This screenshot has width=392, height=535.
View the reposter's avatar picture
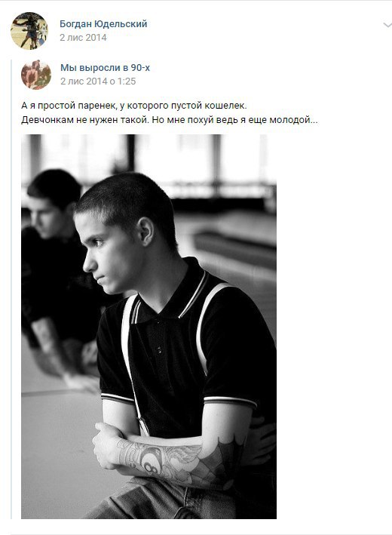(x=29, y=31)
